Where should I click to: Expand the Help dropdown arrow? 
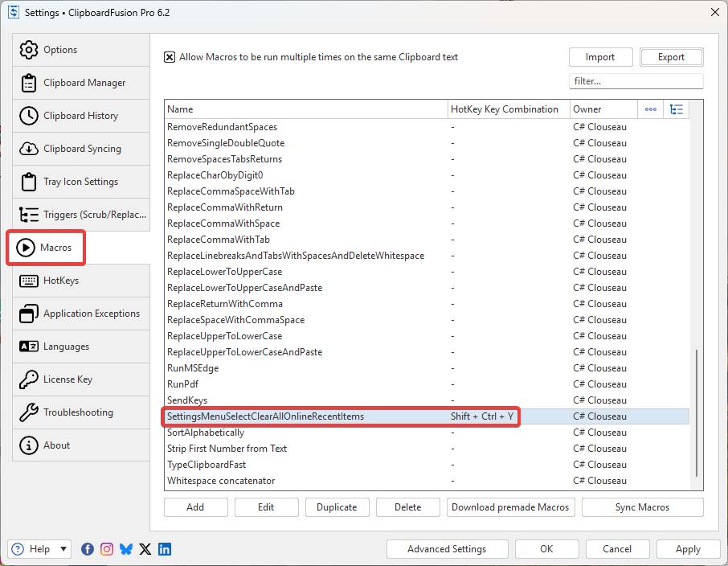[x=63, y=549]
